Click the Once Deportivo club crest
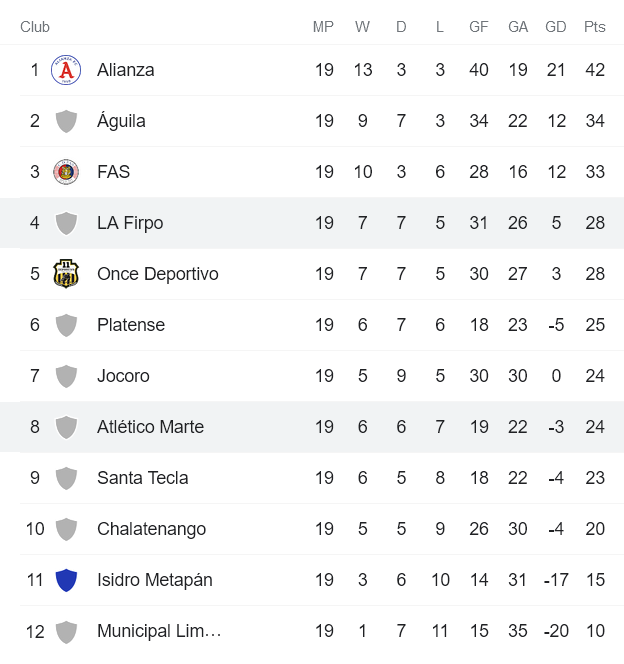This screenshot has height=664, width=624. point(66,274)
